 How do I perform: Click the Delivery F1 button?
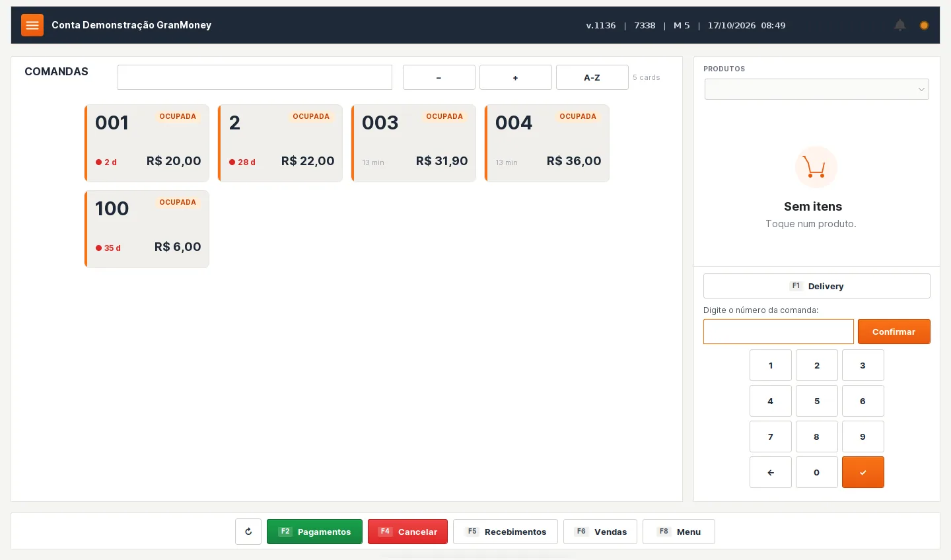817,286
